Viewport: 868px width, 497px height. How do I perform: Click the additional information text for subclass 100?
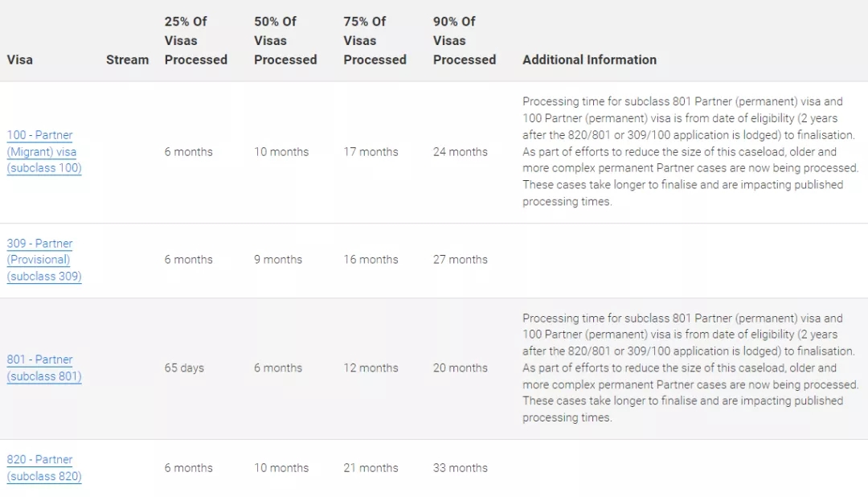tap(690, 151)
